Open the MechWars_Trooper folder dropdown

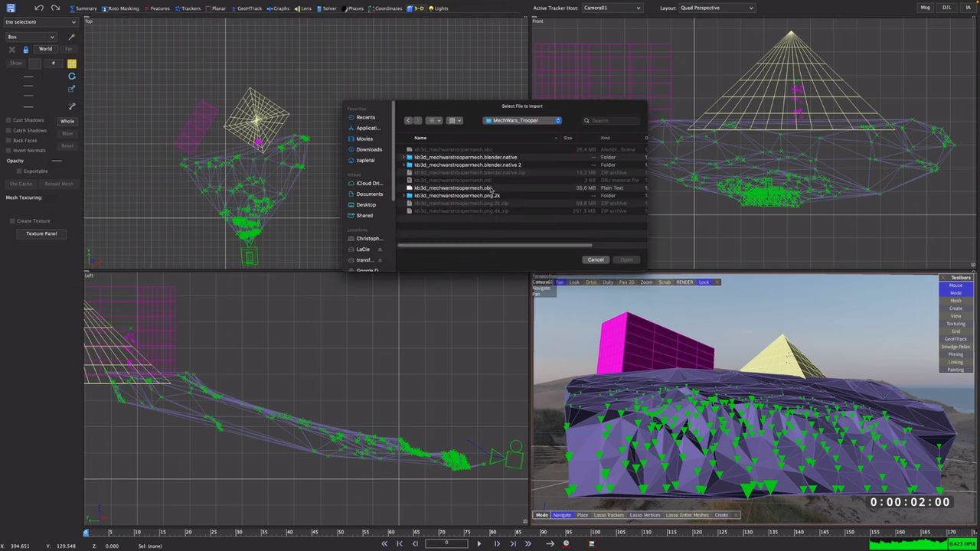click(x=522, y=120)
